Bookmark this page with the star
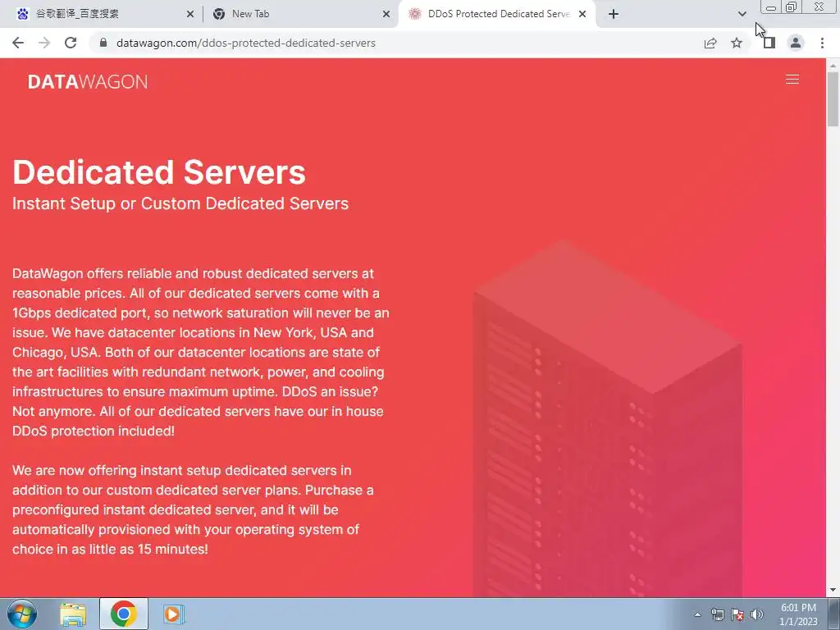The image size is (840, 630). pos(737,43)
